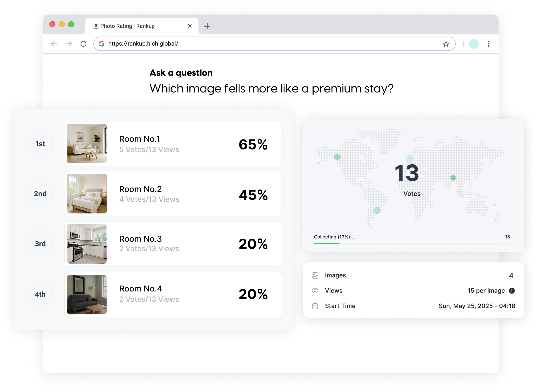Viewport: 538px width, 392px height.
Task: Click the Google icon in the address bar
Action: click(x=102, y=44)
